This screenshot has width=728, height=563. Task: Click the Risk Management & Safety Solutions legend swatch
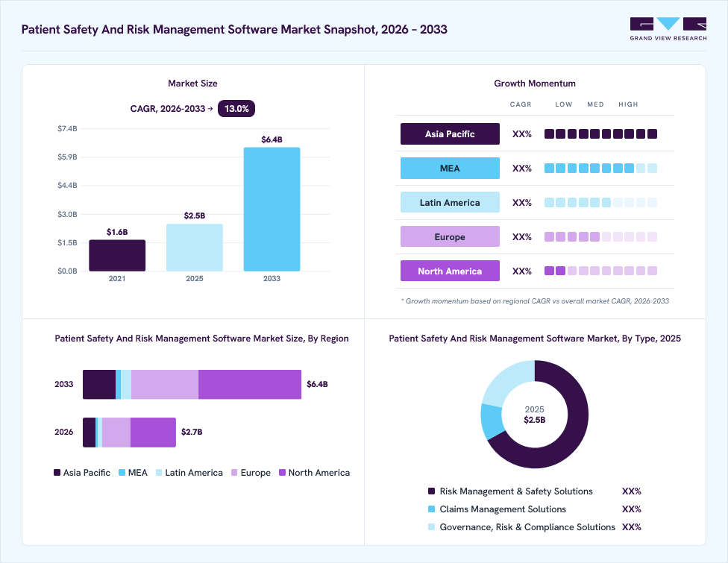coord(431,491)
